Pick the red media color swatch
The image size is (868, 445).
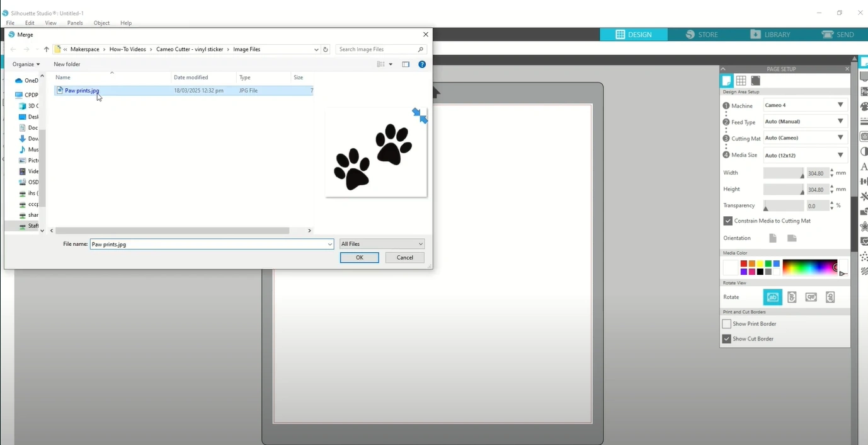pos(744,264)
